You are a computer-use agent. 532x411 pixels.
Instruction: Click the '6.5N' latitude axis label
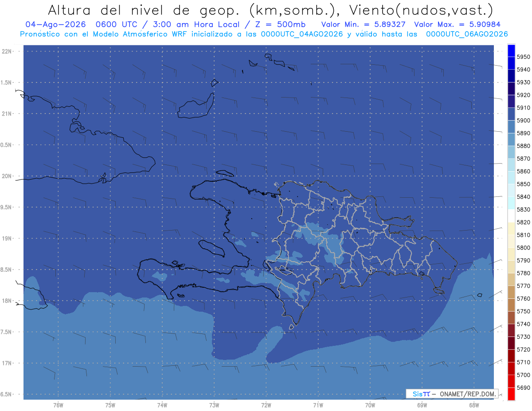(x=7, y=395)
